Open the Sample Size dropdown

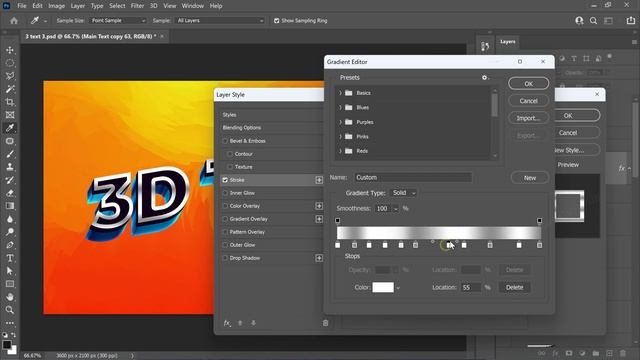(118, 20)
